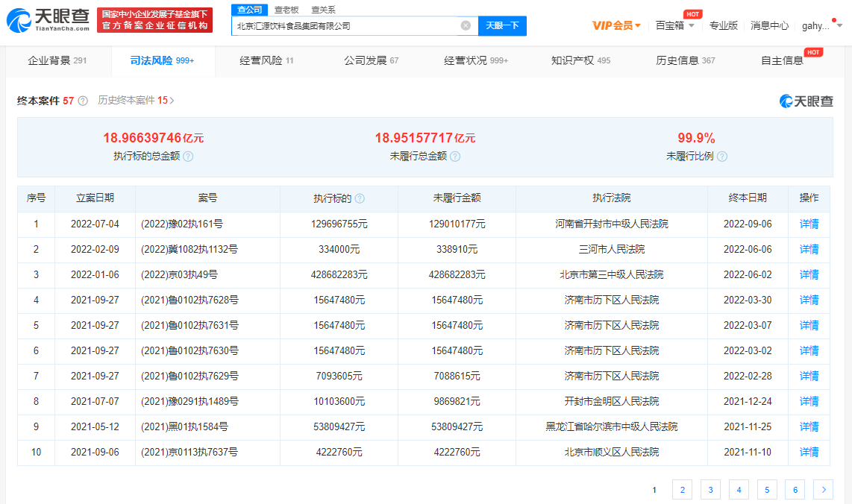Go to next page arrow
This screenshot has width=852, height=504.
click(823, 489)
